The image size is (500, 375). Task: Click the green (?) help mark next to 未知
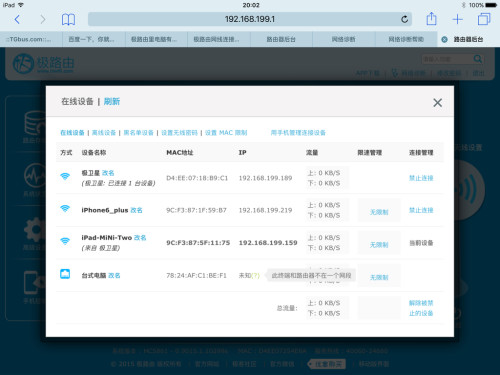click(255, 275)
